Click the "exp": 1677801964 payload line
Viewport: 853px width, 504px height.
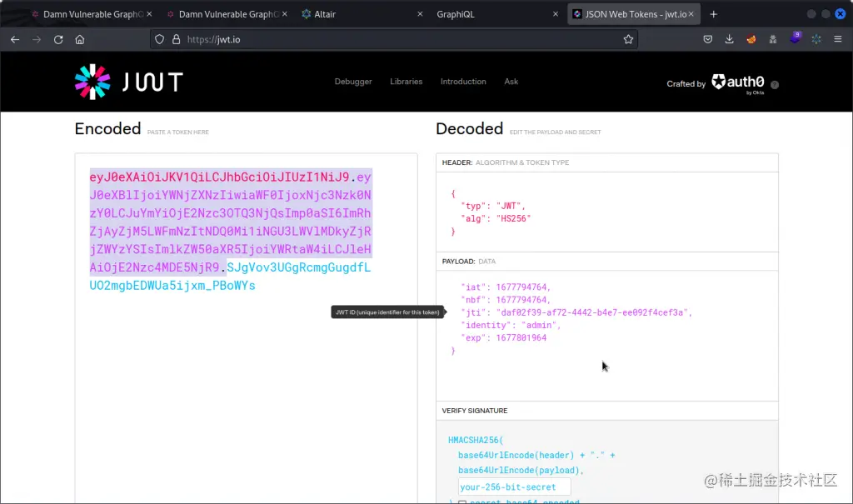pos(503,337)
